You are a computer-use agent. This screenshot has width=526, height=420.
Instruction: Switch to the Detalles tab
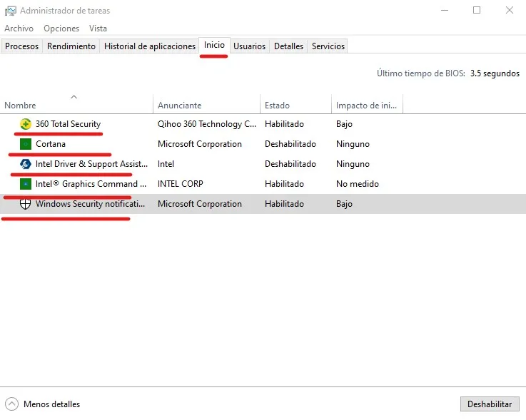288,46
